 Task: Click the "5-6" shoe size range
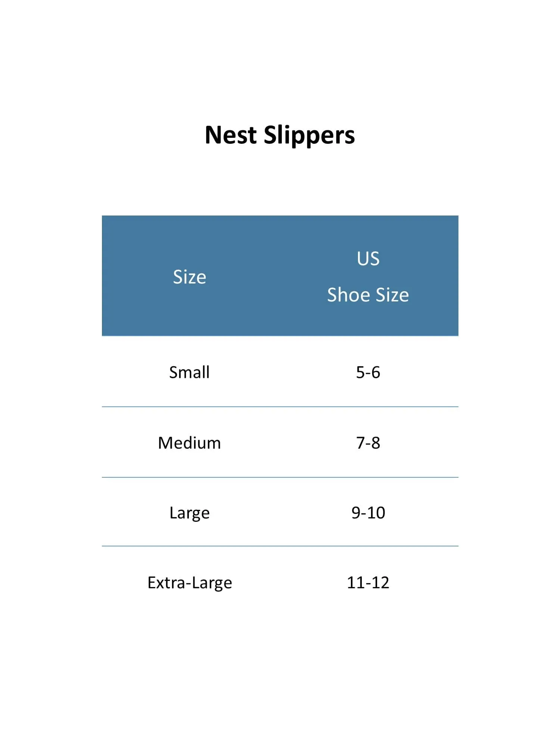coord(368,372)
